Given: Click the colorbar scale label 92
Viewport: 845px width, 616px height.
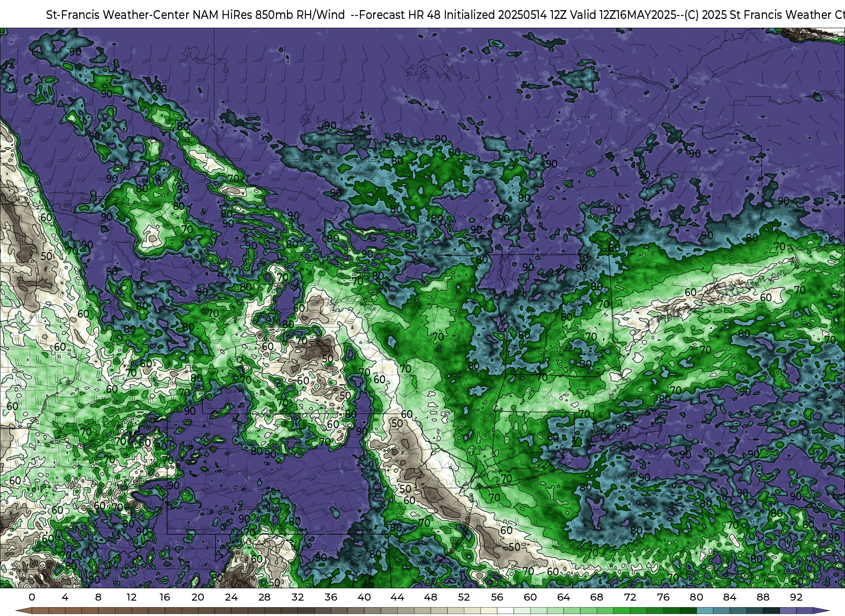Looking at the screenshot, I should [796, 597].
